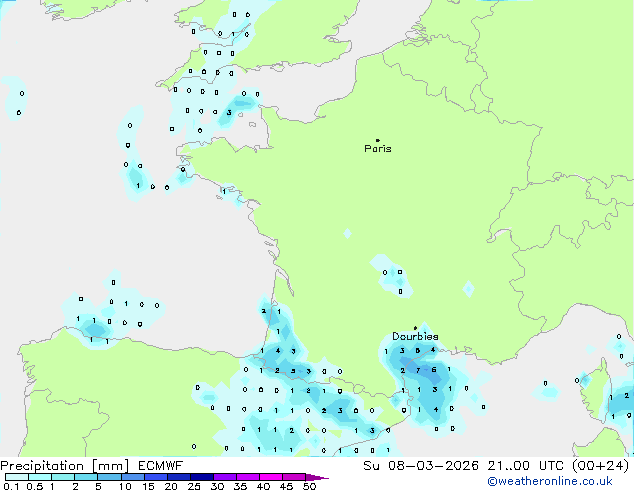Click the Su 08-03-2026 forecast date
The width and height of the screenshot is (634, 490).
(x=421, y=466)
